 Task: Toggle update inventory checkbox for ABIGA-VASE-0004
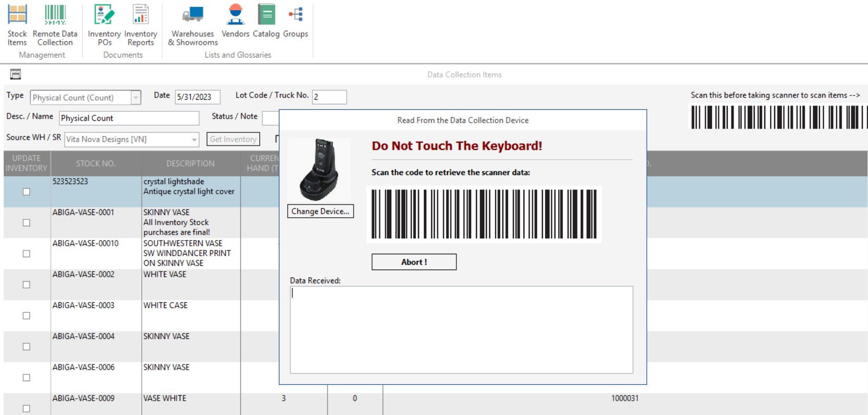26,346
